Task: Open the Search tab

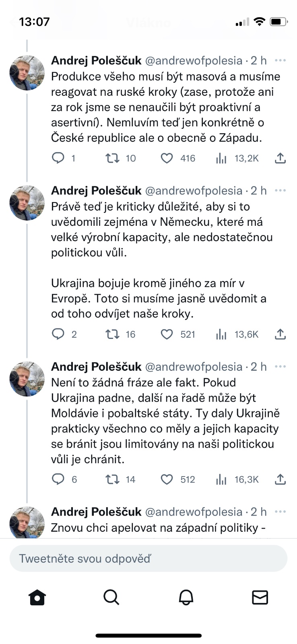Action: click(111, 597)
